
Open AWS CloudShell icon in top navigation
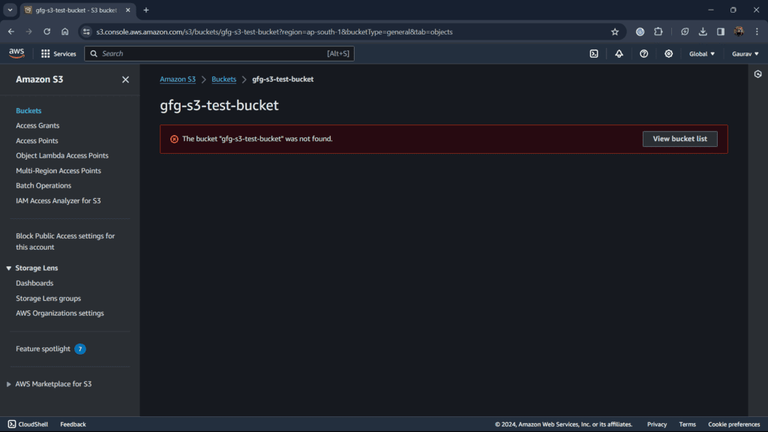click(x=594, y=54)
